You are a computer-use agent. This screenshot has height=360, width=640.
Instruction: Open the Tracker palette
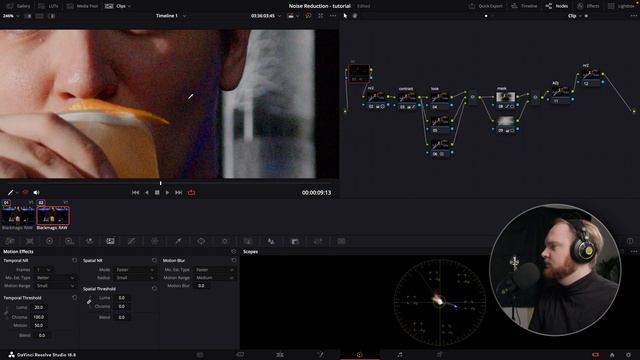[x=224, y=241]
